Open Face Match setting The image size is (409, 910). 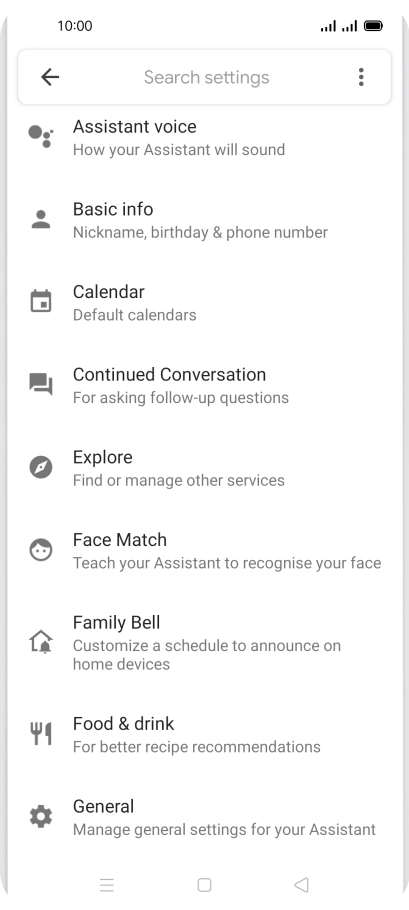point(204,551)
